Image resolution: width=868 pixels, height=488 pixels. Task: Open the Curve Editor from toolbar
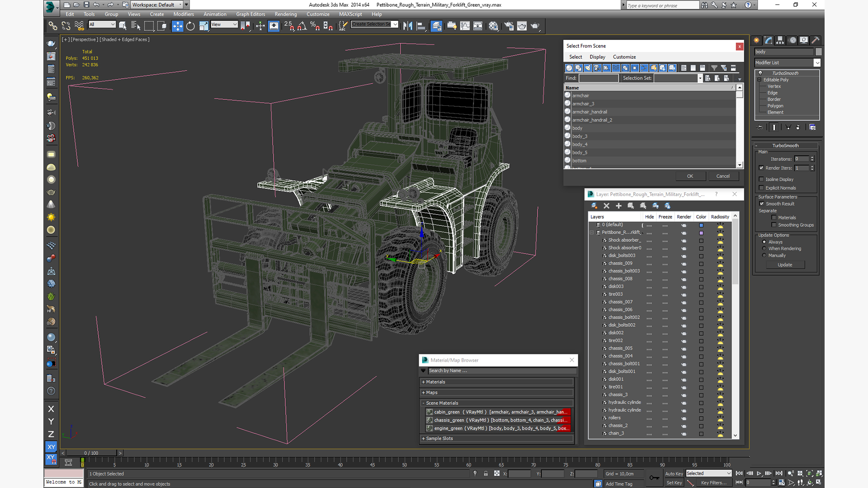pyautogui.click(x=465, y=26)
